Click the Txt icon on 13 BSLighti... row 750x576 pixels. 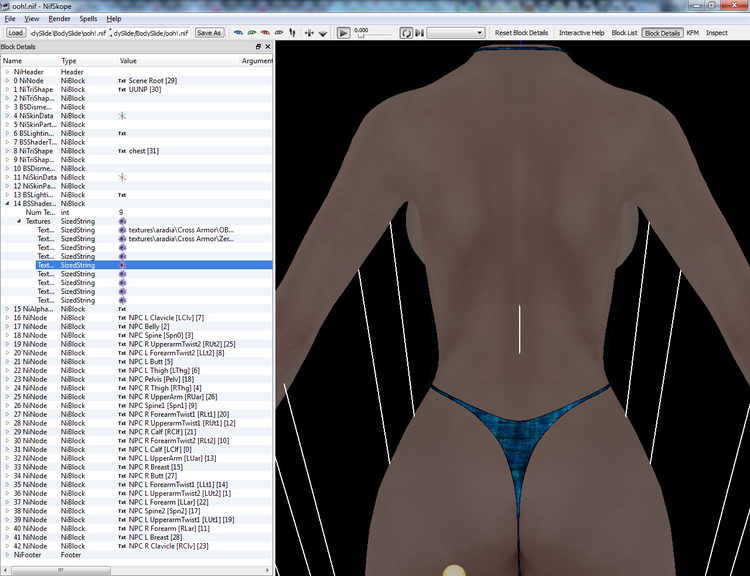coord(122,195)
